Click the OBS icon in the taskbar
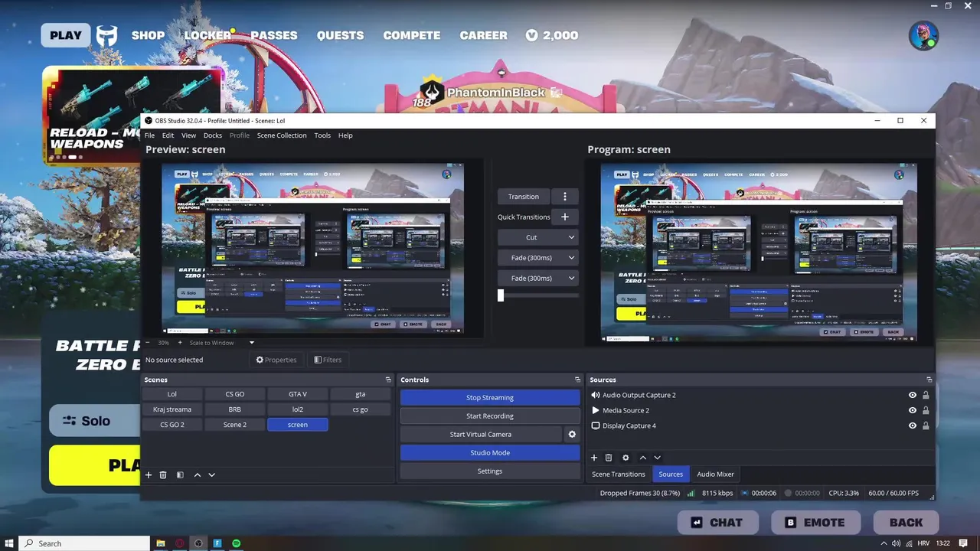The image size is (980, 551). point(198,543)
